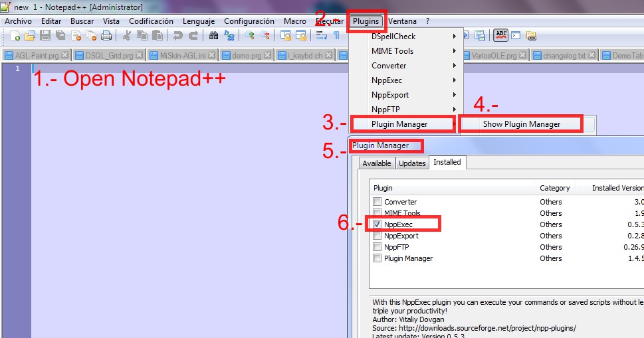Image resolution: width=644 pixels, height=338 pixels.
Task: Click the Replace toolbar icon
Action: [229, 36]
